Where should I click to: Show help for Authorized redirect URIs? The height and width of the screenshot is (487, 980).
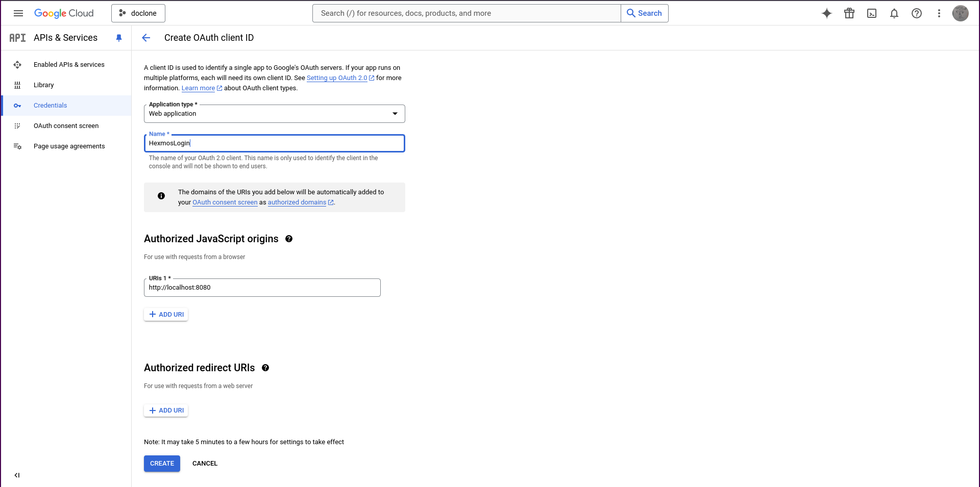(x=265, y=368)
